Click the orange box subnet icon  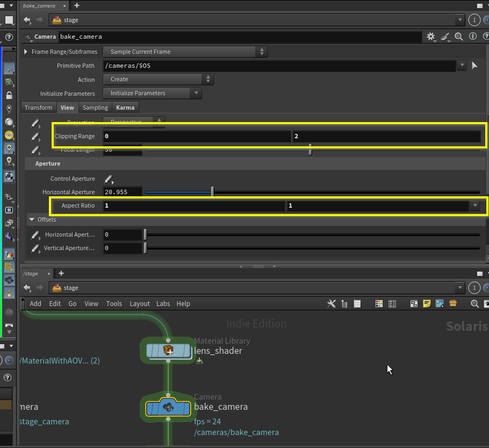pos(453,303)
